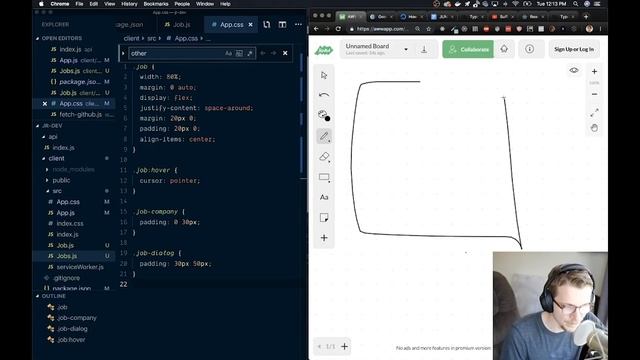Select job-company in the Outline
The height and width of the screenshot is (360, 640).
[x=77, y=318]
